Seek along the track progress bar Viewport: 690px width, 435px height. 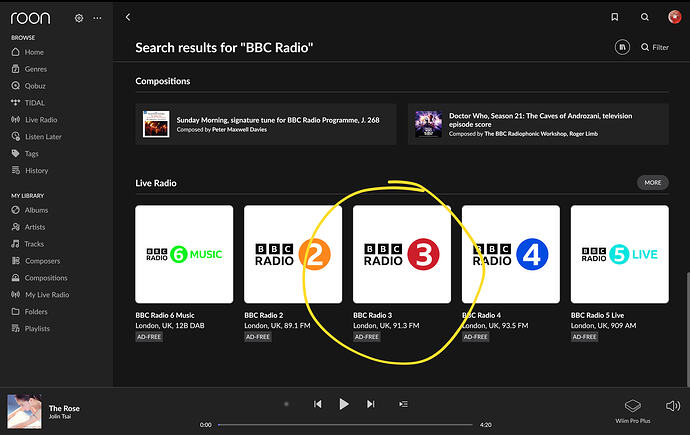pyautogui.click(x=345, y=425)
